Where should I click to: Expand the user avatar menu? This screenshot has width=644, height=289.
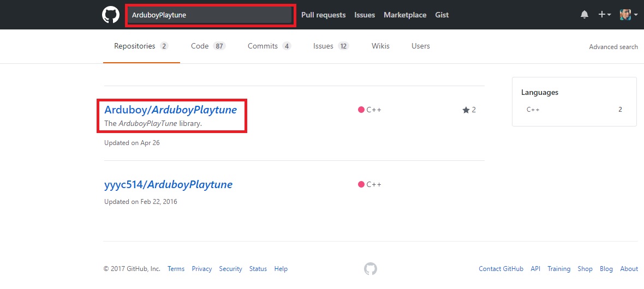tap(629, 15)
